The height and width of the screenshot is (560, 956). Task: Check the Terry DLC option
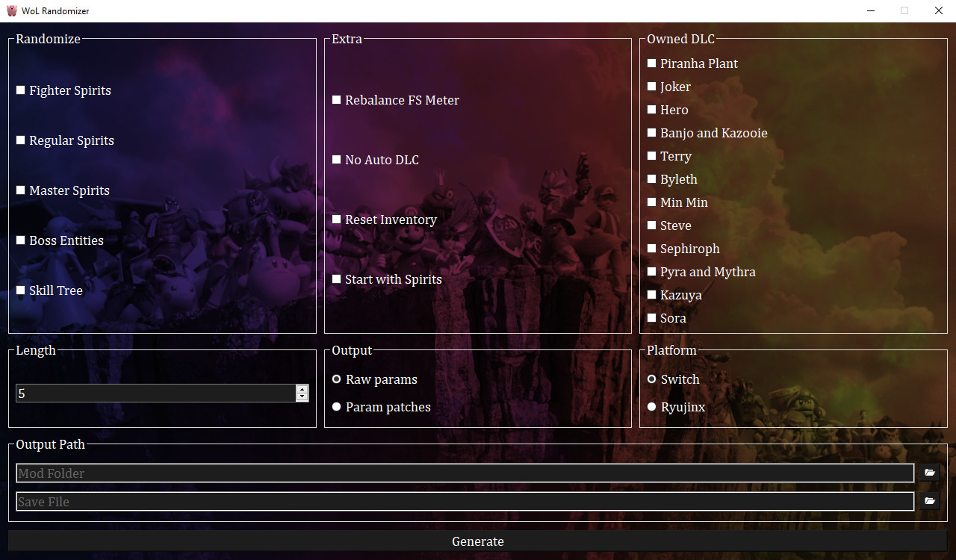pos(652,156)
